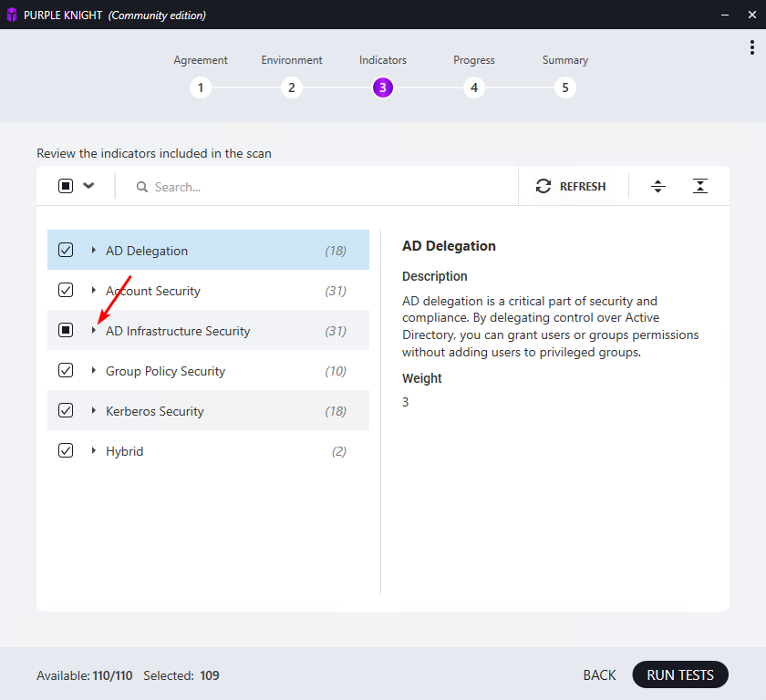Click the Purple Knight logo icon

click(x=12, y=15)
